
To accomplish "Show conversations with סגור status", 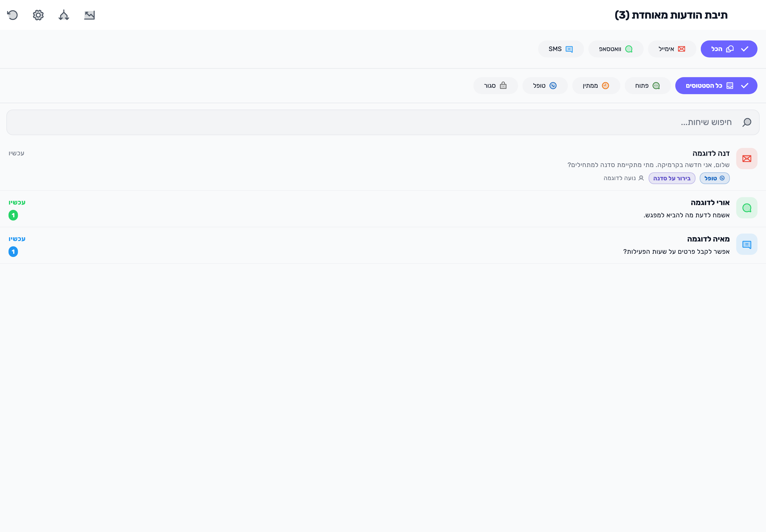I will tap(495, 86).
